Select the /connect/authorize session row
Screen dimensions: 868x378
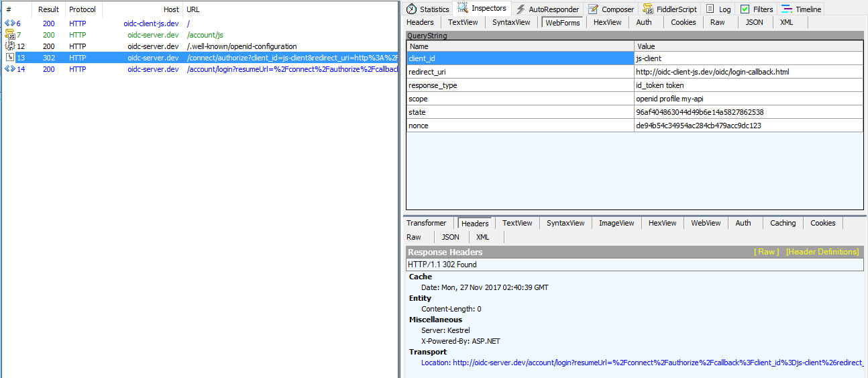200,58
